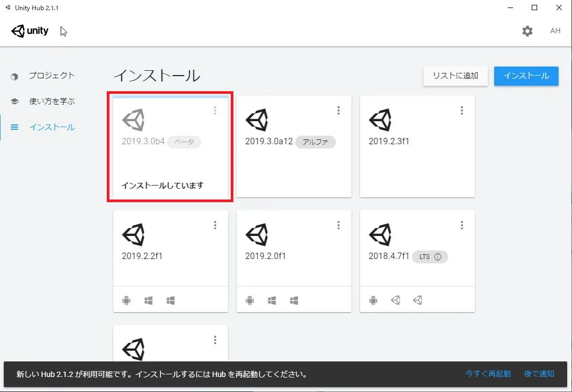Click the 2019.2.0f1 version text
This screenshot has width=572, height=392.
pyautogui.click(x=265, y=256)
